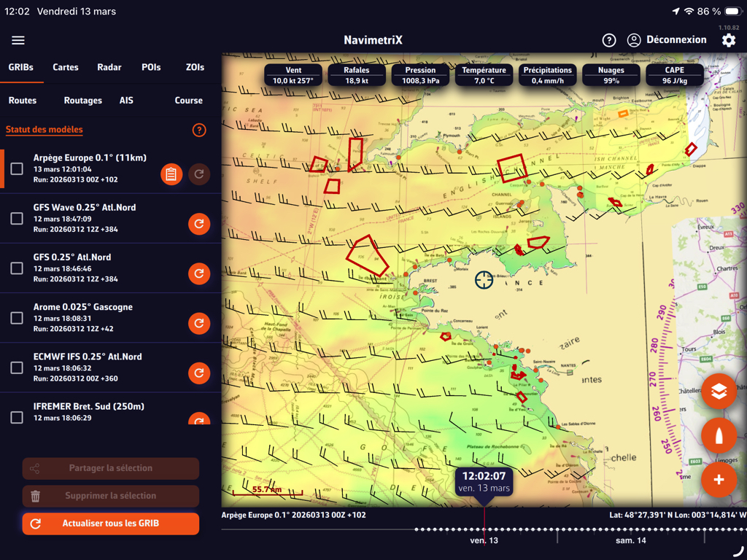Switch to the Cartes tab
747x560 pixels.
[66, 67]
